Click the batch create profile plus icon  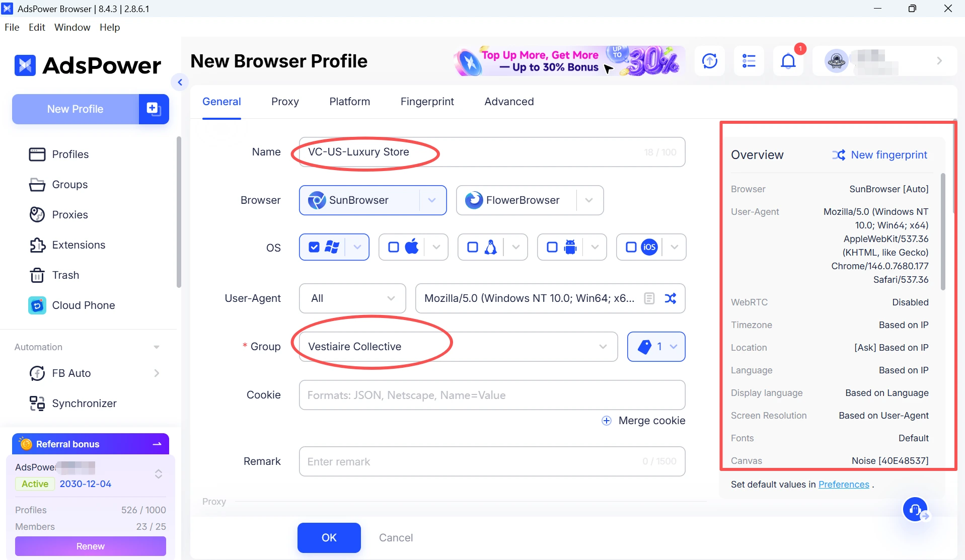[154, 109]
